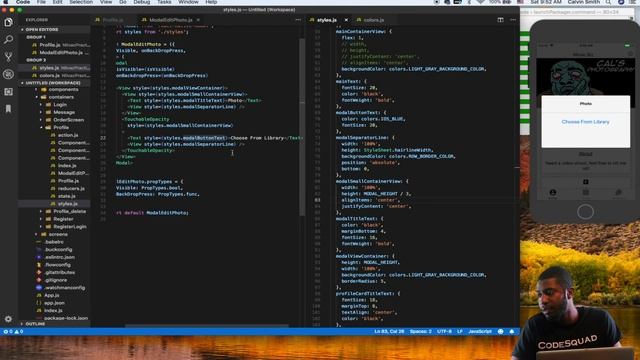The width and height of the screenshot is (640, 360).
Task: Expand the Login folder
Action: coord(60,104)
